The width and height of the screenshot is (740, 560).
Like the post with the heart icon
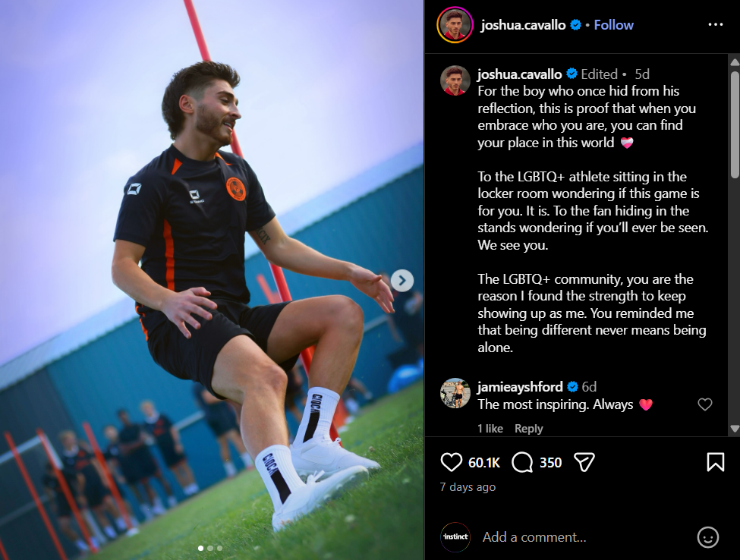(x=451, y=462)
